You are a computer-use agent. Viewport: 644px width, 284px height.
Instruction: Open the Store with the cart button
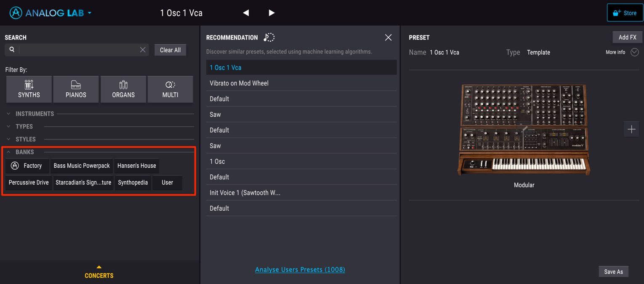[625, 13]
